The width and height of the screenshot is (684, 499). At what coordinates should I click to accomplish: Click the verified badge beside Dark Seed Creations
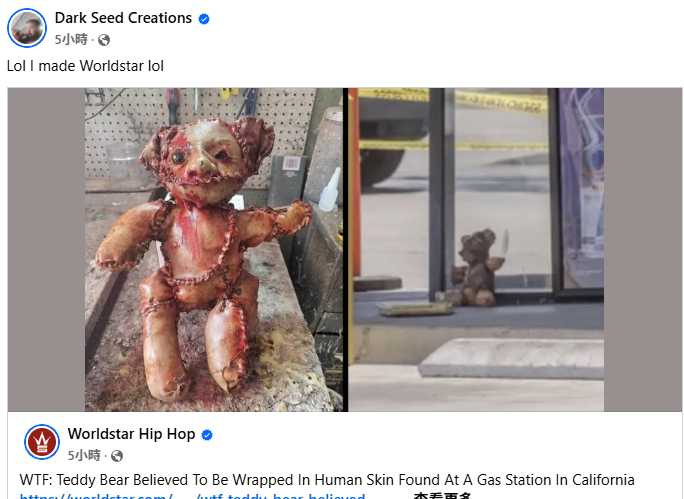[x=204, y=19]
